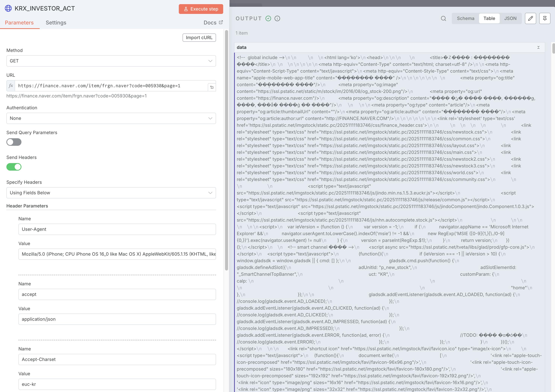The height and width of the screenshot is (392, 555).
Task: Click the Import cURL button
Action: click(199, 37)
